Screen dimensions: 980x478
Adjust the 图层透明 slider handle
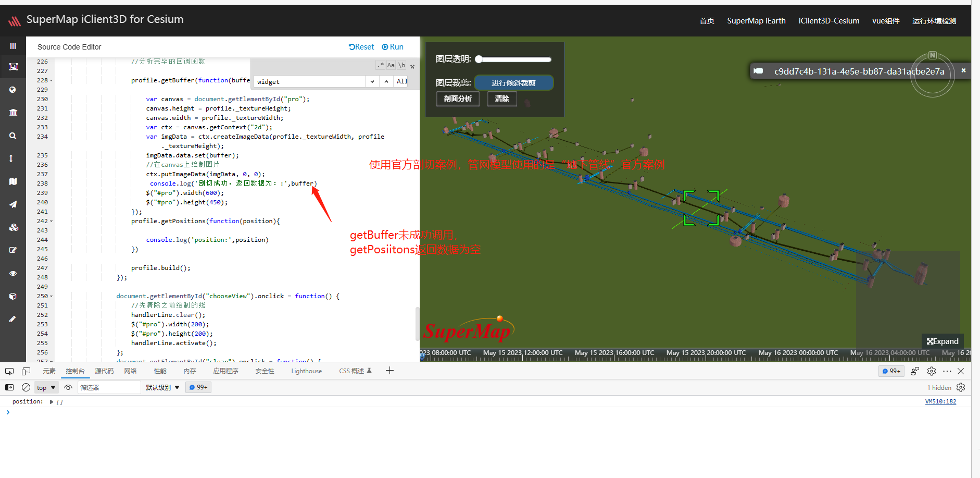click(479, 59)
